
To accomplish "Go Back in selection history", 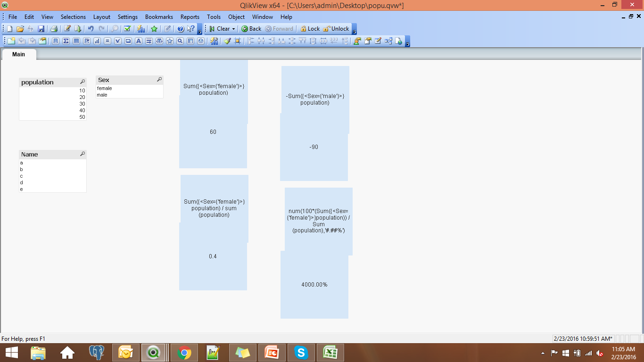I will pos(251,29).
